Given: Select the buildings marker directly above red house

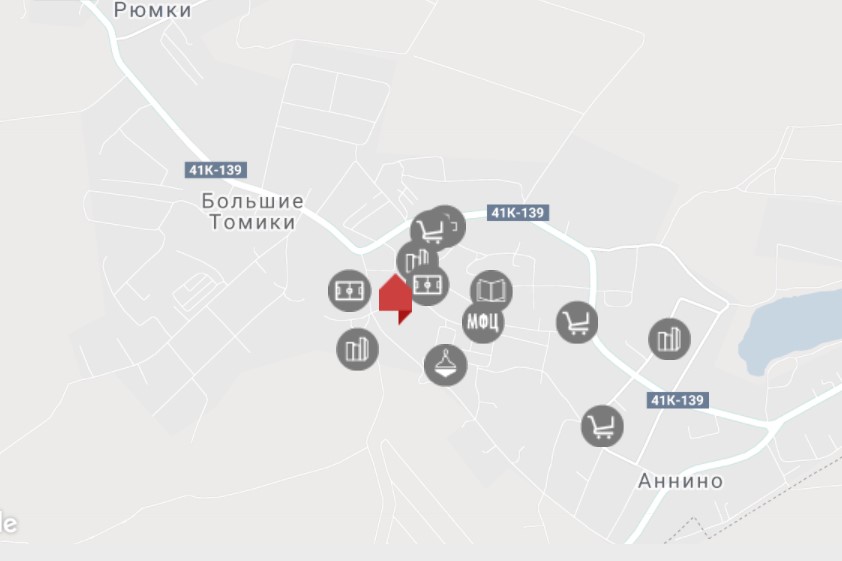Looking at the screenshot, I should tap(416, 259).
